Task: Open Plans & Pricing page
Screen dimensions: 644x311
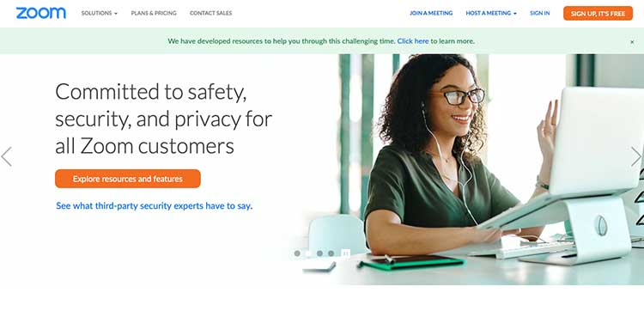Action: (154, 13)
